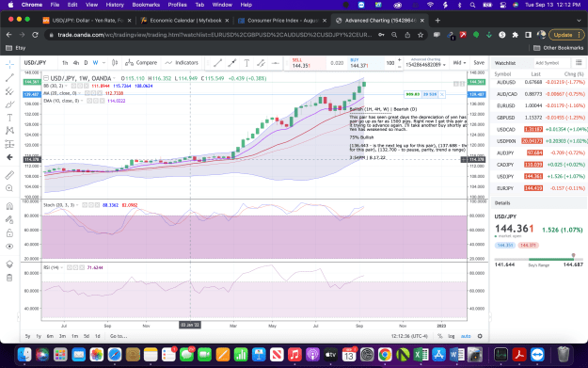The image size is (588, 368).
Task: Select the prediction and measurement tool
Action: click(x=9, y=144)
